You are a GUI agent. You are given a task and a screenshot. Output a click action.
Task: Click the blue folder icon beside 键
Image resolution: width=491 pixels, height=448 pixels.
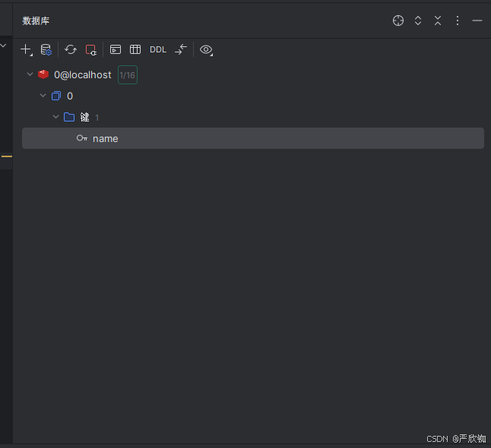point(69,117)
